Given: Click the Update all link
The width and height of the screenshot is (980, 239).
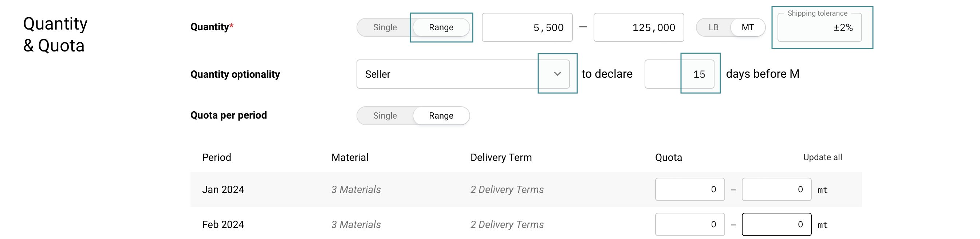Looking at the screenshot, I should pos(822,157).
